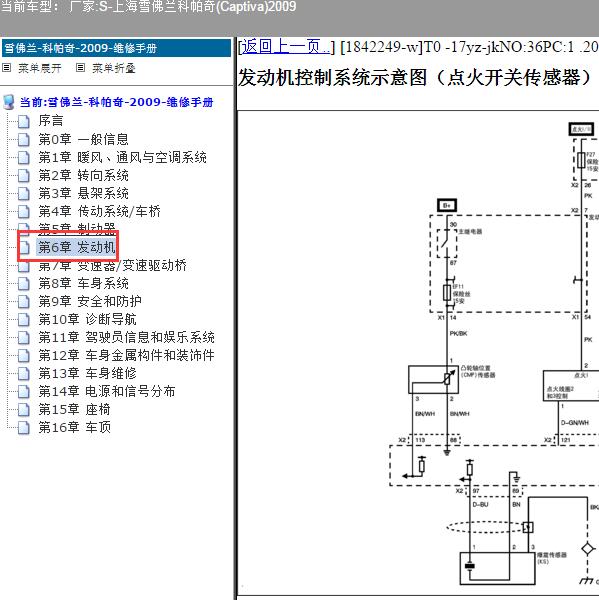Click document icon beside 第10章 诊断导航
The width and height of the screenshot is (599, 600).
click(24, 320)
